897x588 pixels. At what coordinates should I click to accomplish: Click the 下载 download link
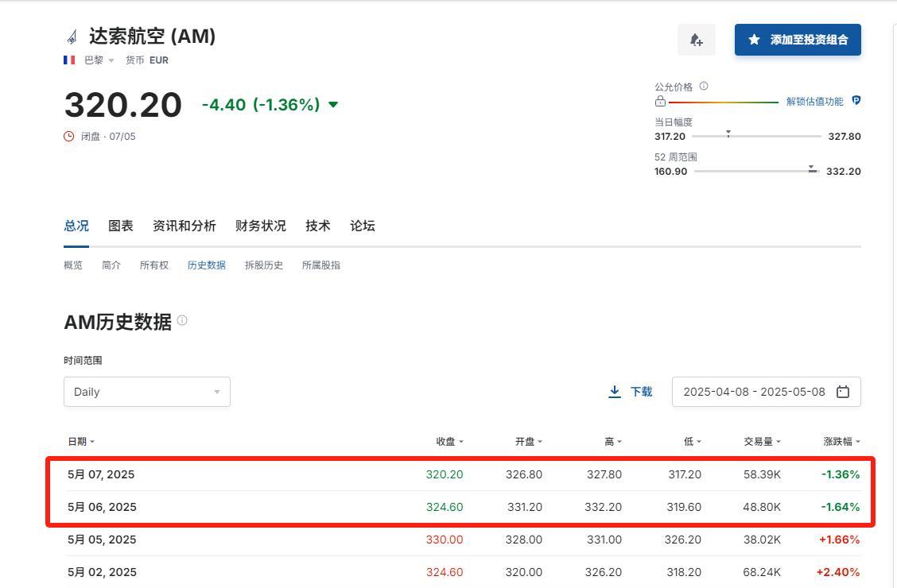(x=641, y=392)
